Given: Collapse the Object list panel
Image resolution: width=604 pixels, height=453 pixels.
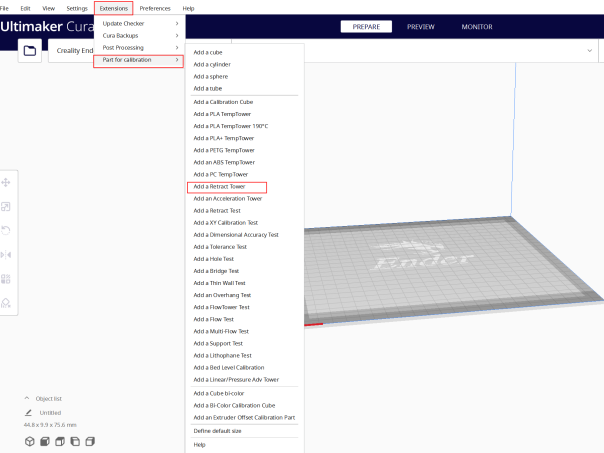Looking at the screenshot, I should [27, 398].
